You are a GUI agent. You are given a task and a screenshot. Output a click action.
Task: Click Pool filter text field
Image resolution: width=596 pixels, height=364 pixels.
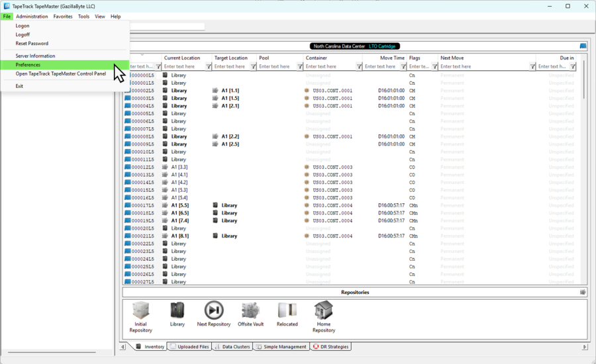pos(277,66)
